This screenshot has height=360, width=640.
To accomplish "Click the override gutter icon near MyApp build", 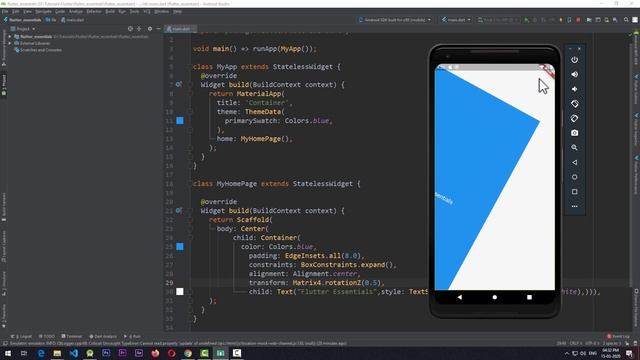I will [x=178, y=84].
